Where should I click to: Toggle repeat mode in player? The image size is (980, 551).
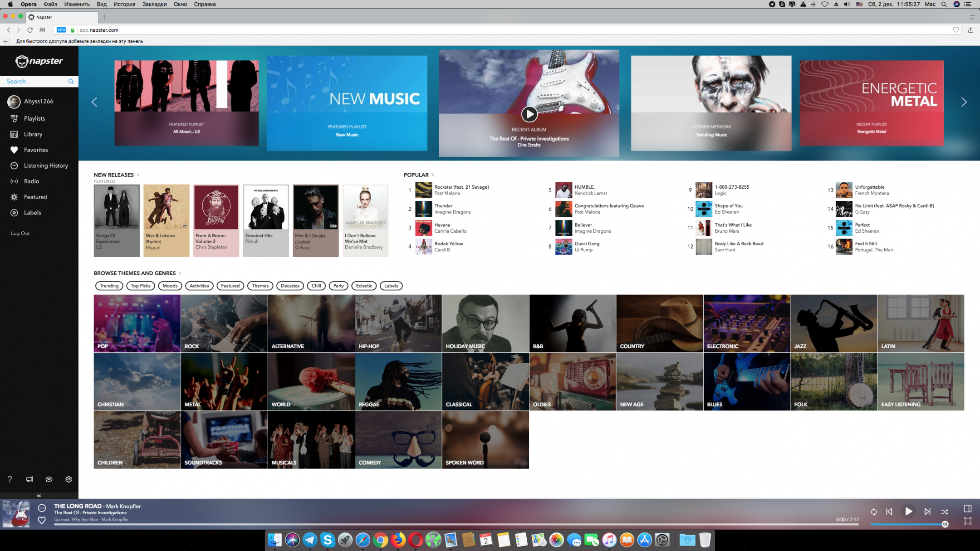[x=874, y=512]
